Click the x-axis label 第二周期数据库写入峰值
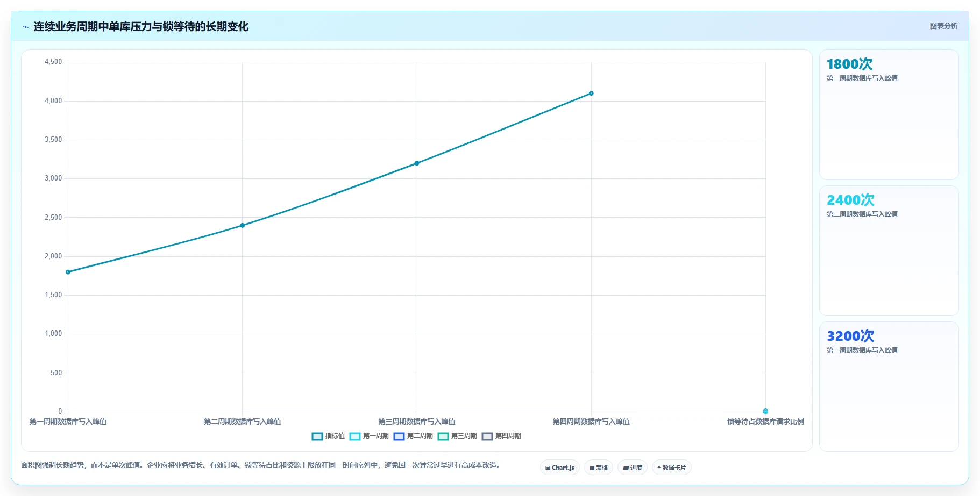Screen dimensions: 980x496 (243, 421)
